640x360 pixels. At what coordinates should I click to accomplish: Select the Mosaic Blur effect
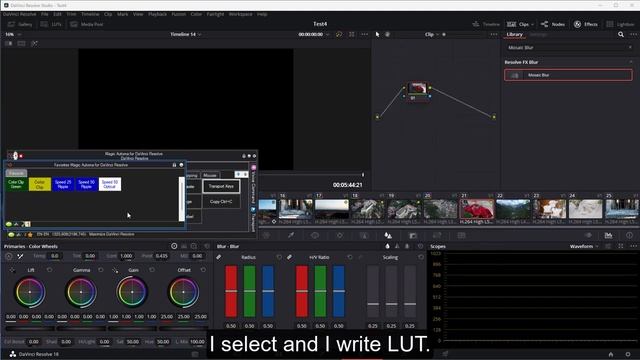click(568, 75)
